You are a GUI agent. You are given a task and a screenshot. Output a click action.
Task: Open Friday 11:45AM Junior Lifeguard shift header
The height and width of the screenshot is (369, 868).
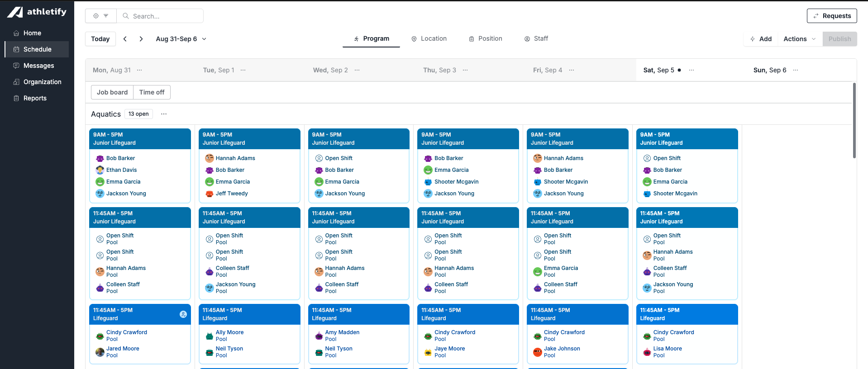pyautogui.click(x=577, y=218)
